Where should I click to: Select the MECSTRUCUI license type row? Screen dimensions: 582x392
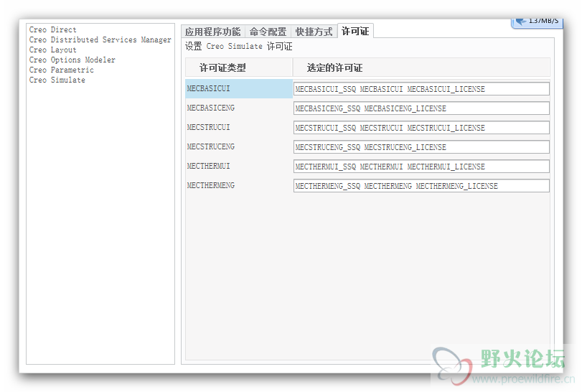point(239,127)
